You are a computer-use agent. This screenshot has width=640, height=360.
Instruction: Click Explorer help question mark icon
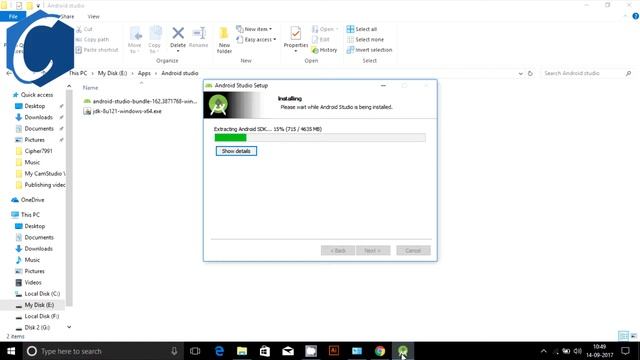tap(636, 16)
